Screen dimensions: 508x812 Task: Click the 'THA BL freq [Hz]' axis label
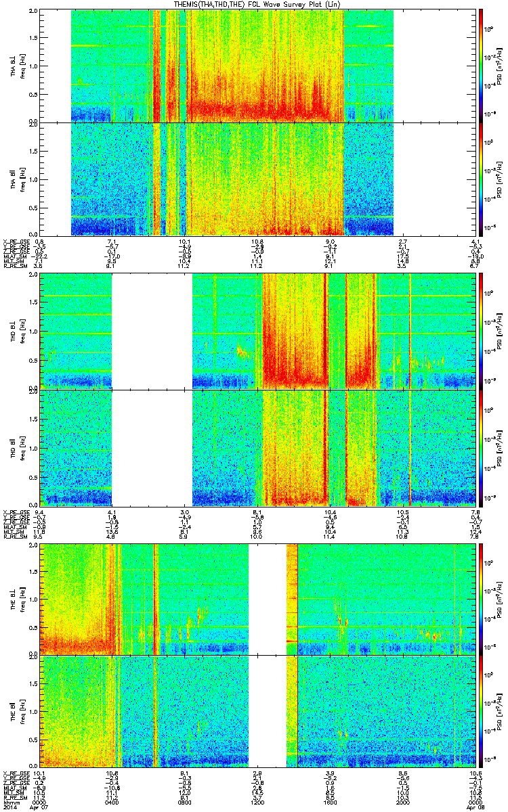point(17,66)
